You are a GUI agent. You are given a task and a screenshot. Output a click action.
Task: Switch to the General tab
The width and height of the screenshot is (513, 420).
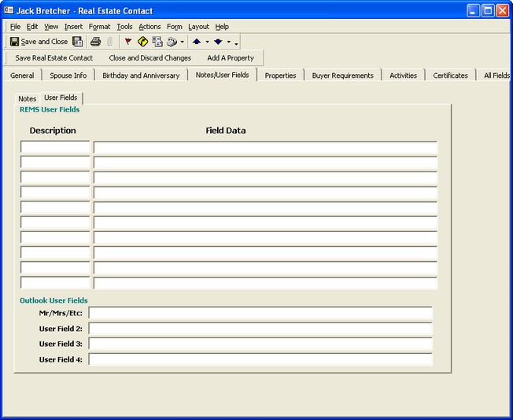click(22, 76)
